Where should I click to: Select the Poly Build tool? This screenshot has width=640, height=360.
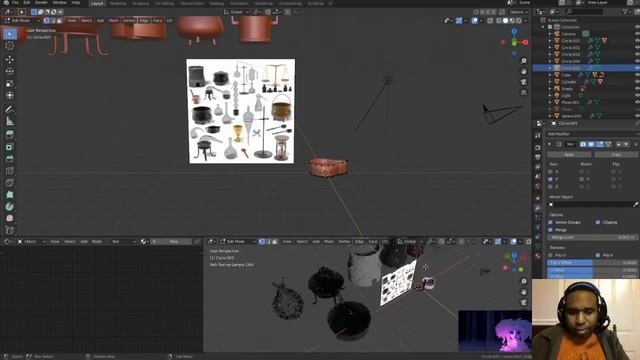(10, 195)
